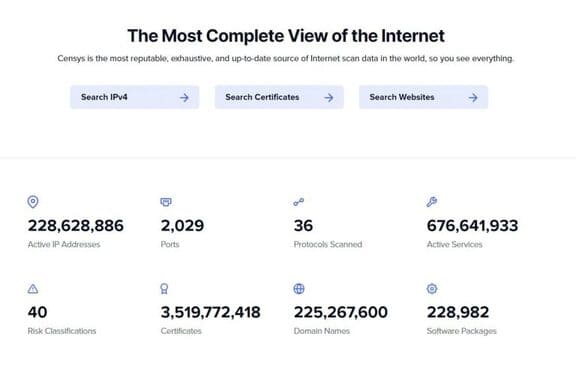Viewport: 576px width, 376px height.
Task: Click the Software Packages label
Action: (x=461, y=331)
